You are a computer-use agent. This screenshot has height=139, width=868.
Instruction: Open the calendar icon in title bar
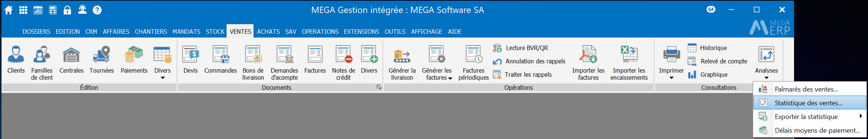pos(38,10)
